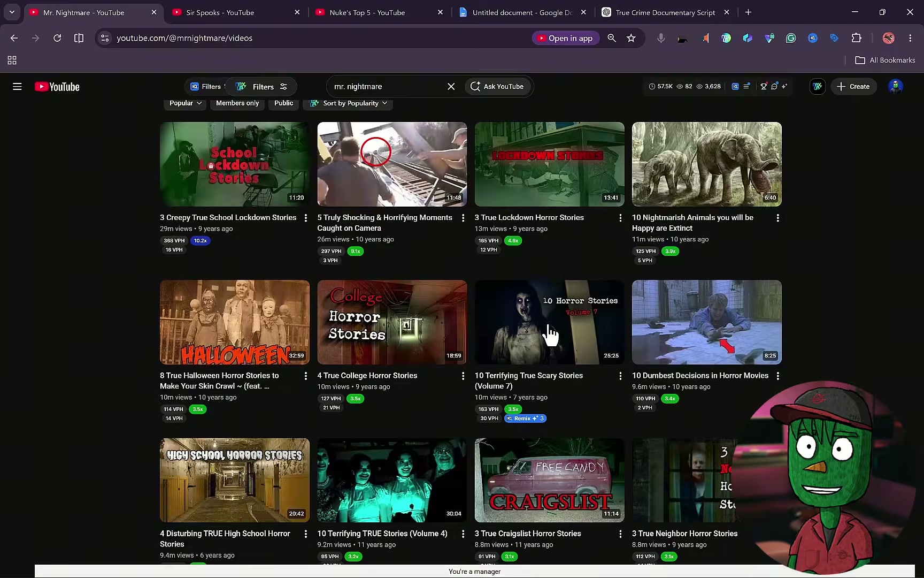
Task: Toggle the Public filter chip
Action: [x=283, y=103]
